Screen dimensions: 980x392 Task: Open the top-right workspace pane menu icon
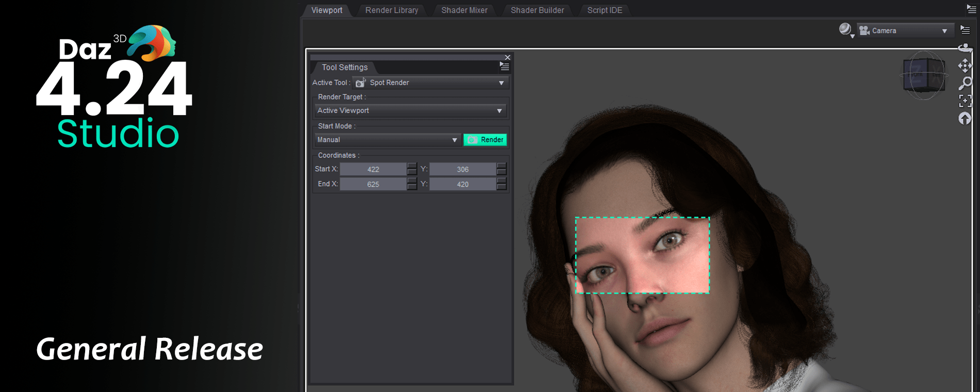click(x=971, y=9)
